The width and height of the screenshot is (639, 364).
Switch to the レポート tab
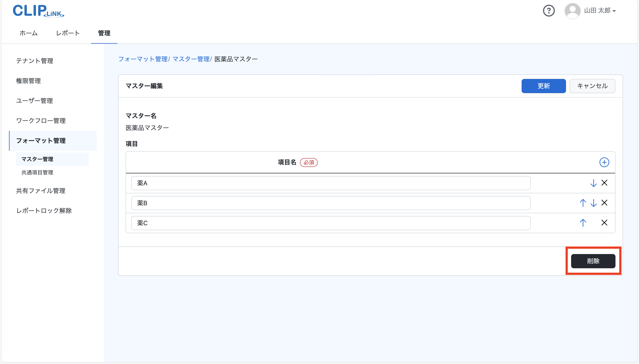pos(67,33)
